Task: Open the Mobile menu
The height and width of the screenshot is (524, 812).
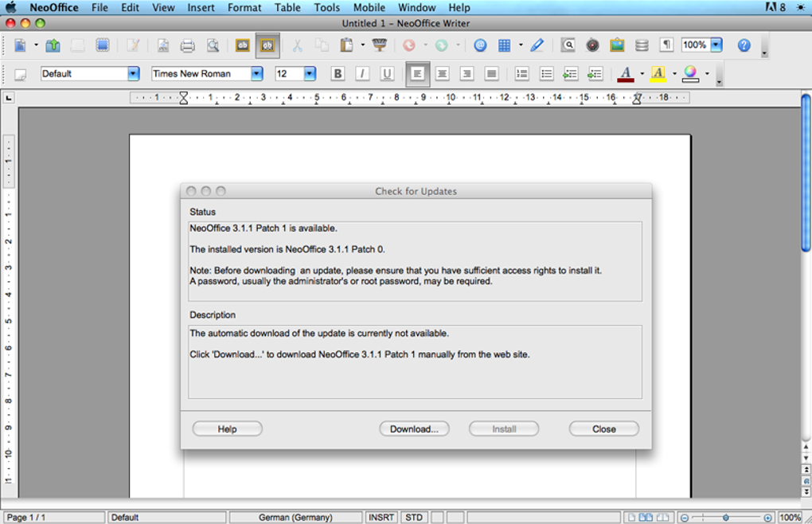Action: coord(369,8)
